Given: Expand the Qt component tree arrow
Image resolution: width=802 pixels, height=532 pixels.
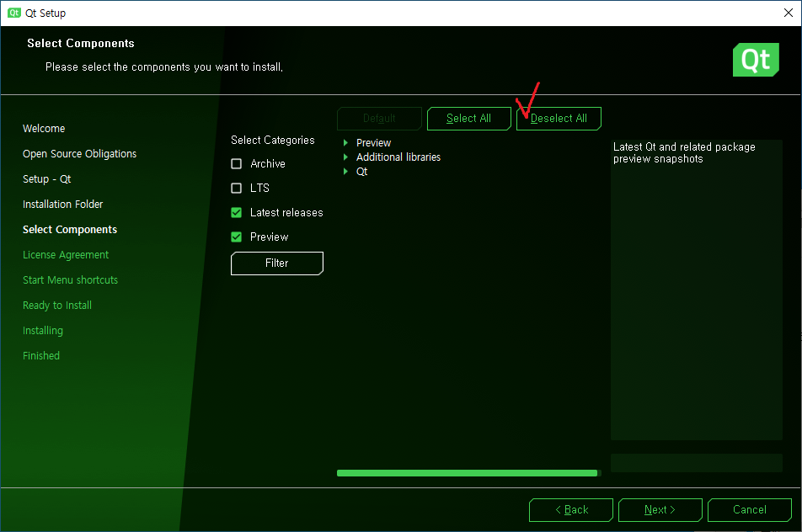Looking at the screenshot, I should (345, 172).
